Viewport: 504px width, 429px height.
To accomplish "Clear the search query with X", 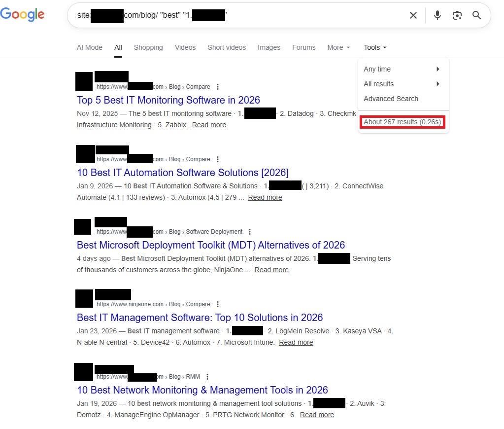I will click(x=413, y=15).
